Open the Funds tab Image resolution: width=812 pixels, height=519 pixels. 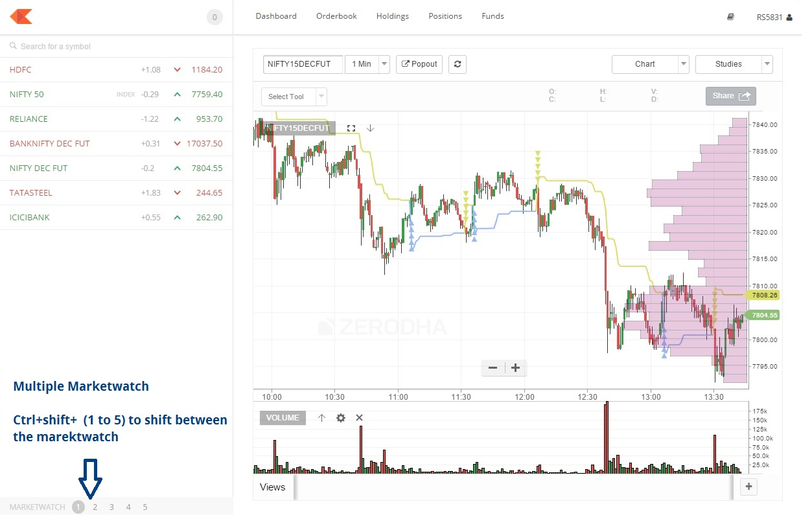point(493,16)
